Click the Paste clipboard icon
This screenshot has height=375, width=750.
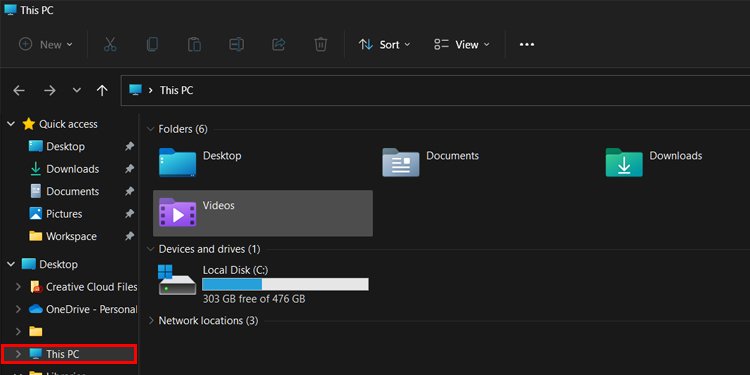pos(194,44)
